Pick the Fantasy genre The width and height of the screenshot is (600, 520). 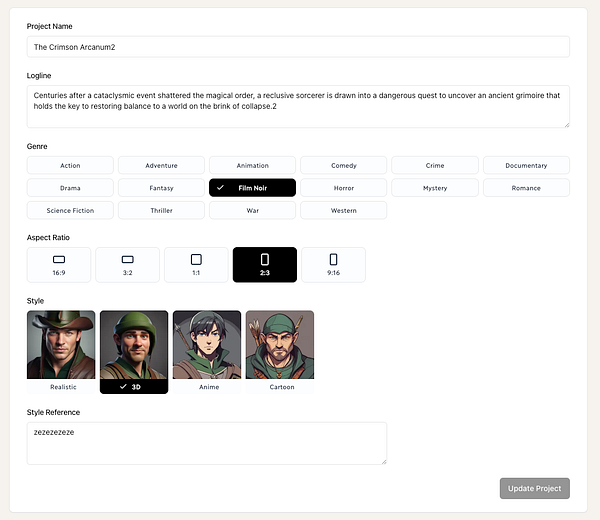pyautogui.click(x=161, y=188)
